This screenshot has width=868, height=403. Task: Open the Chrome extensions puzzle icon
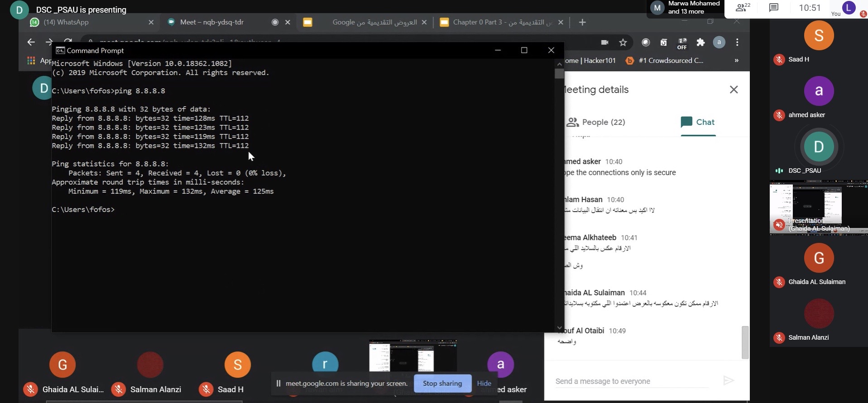pos(700,43)
